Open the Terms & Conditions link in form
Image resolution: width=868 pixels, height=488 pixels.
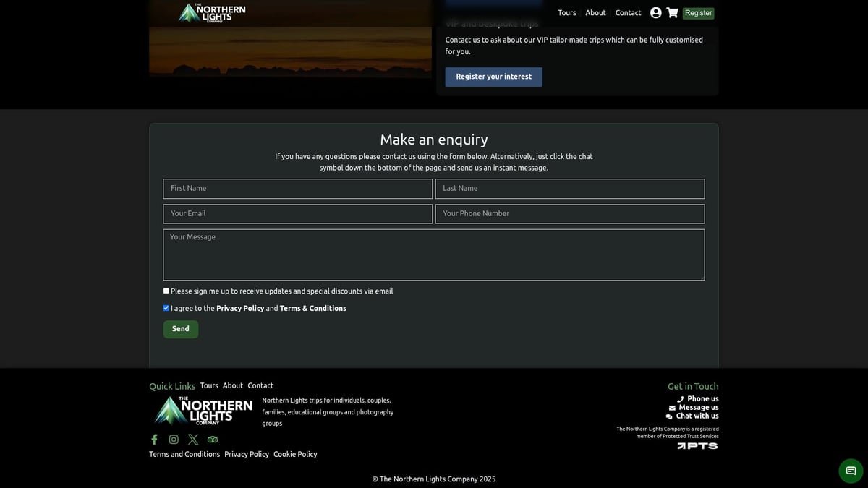312,309
